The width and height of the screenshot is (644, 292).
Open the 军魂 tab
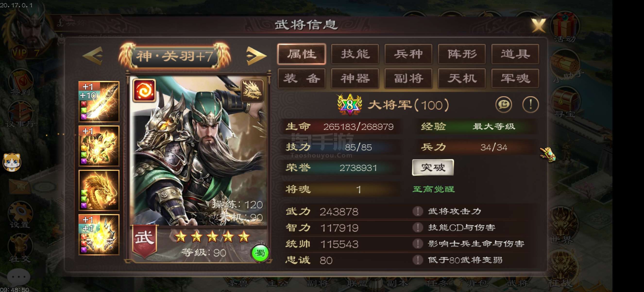pos(515,78)
